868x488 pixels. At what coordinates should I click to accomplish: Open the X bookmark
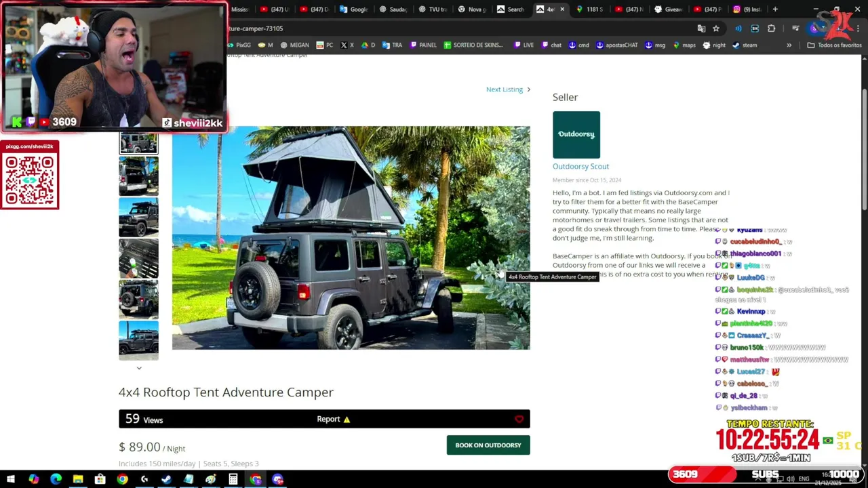click(x=347, y=45)
